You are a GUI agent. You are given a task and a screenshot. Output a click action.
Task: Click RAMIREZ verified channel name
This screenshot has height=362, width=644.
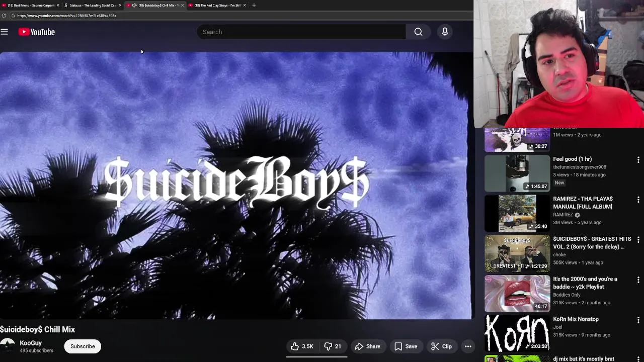pyautogui.click(x=563, y=215)
